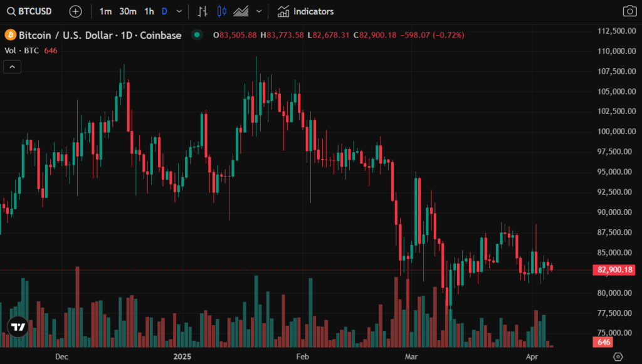Select the Candles chart style icon

point(221,11)
